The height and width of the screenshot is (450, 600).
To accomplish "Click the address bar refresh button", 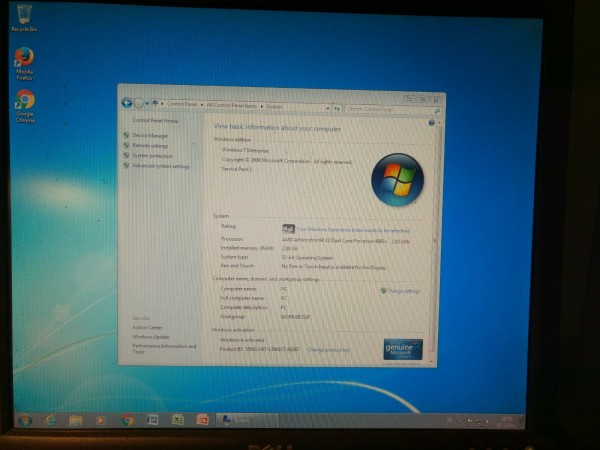I will tap(337, 109).
